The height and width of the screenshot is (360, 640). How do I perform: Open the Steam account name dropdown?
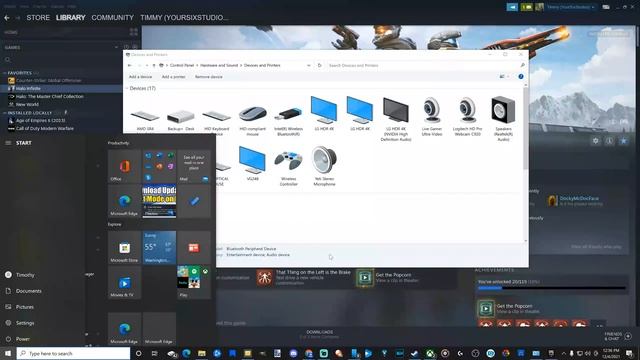click(x=570, y=7)
